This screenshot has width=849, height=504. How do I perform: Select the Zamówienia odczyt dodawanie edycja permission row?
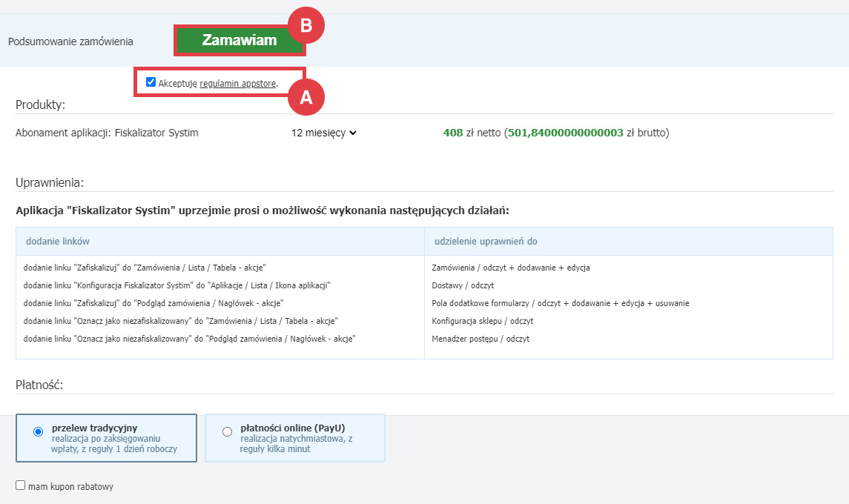pos(511,268)
